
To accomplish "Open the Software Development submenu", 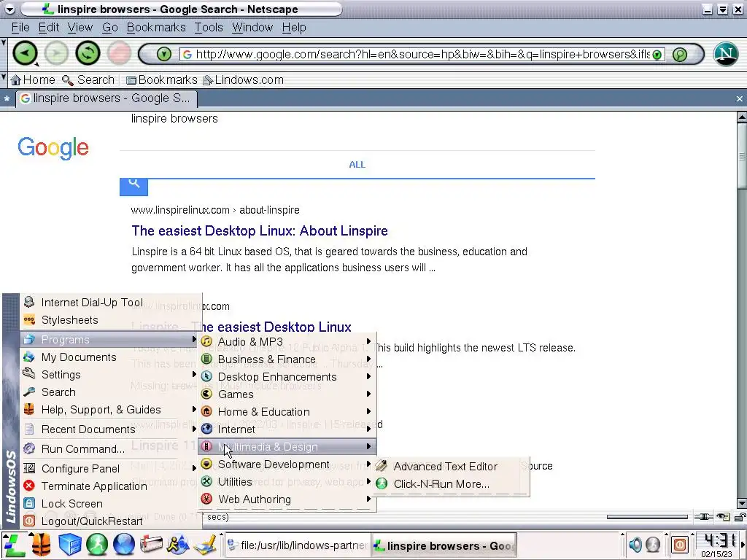I will tap(287, 464).
